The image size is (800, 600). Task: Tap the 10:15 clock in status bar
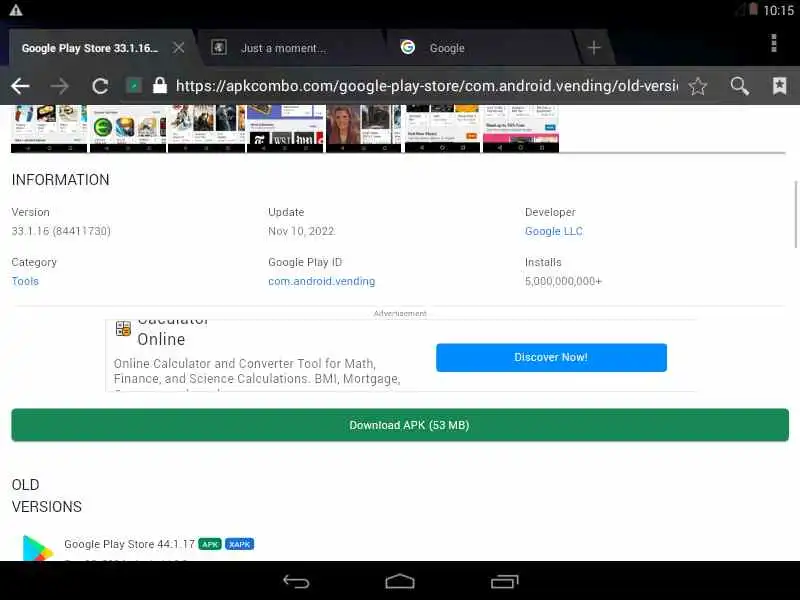(779, 10)
